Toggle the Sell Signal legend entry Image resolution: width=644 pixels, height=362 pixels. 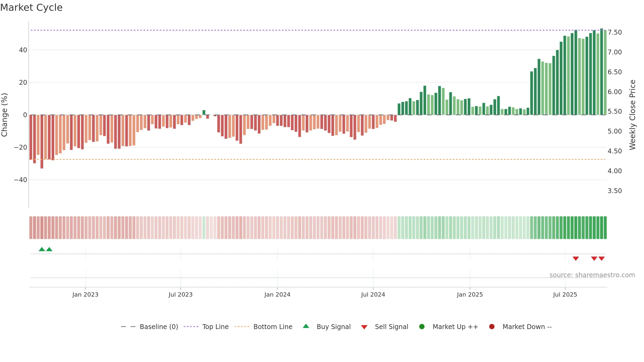click(385, 327)
